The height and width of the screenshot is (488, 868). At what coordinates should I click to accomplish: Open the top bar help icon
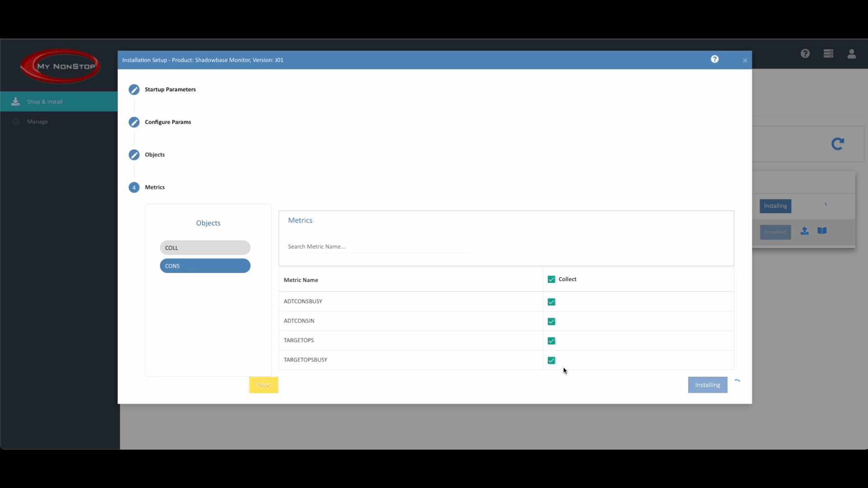click(x=805, y=54)
